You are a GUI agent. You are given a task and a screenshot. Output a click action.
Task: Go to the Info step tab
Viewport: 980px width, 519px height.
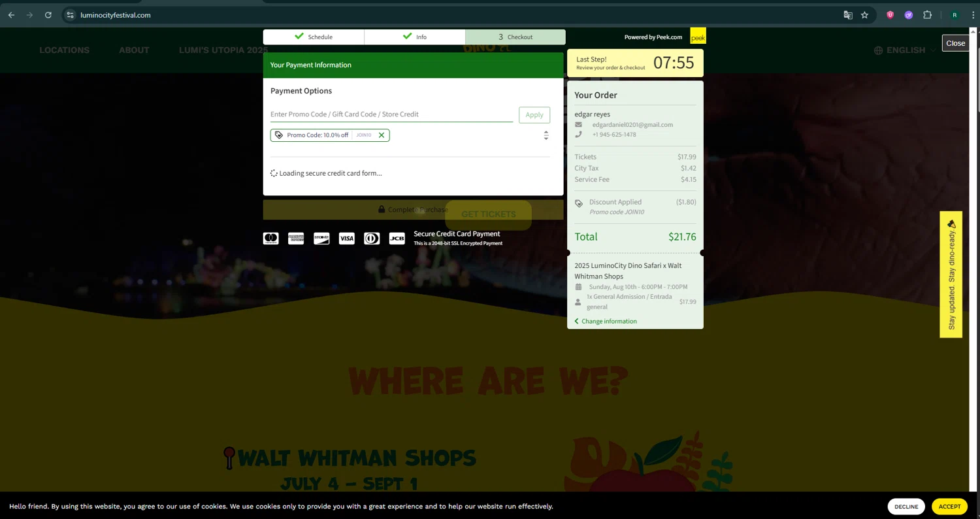click(415, 37)
